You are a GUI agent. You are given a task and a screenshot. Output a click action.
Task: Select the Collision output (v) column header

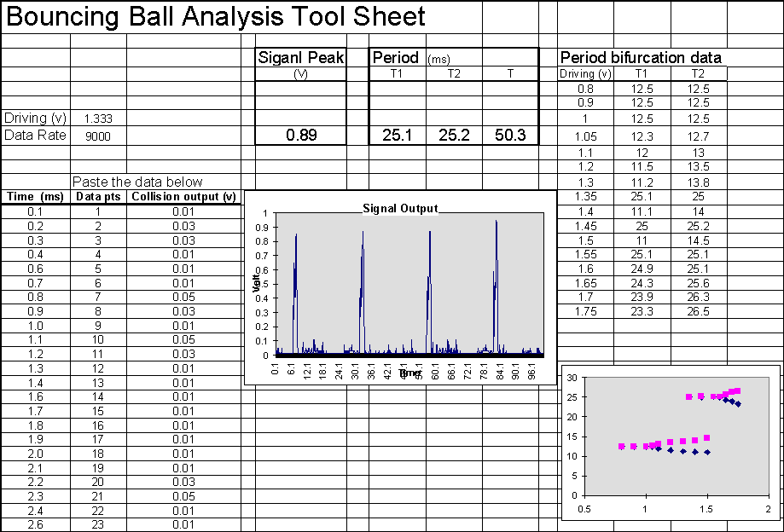click(x=183, y=197)
